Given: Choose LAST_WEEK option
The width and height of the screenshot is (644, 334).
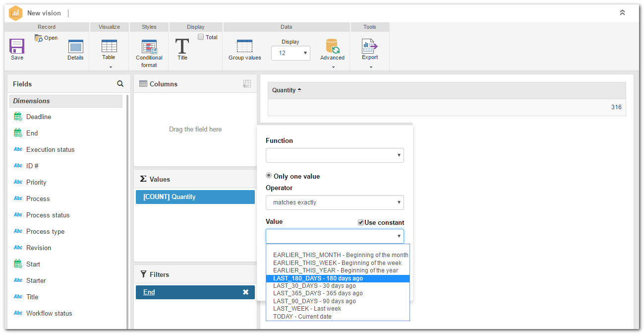Looking at the screenshot, I should [338, 309].
